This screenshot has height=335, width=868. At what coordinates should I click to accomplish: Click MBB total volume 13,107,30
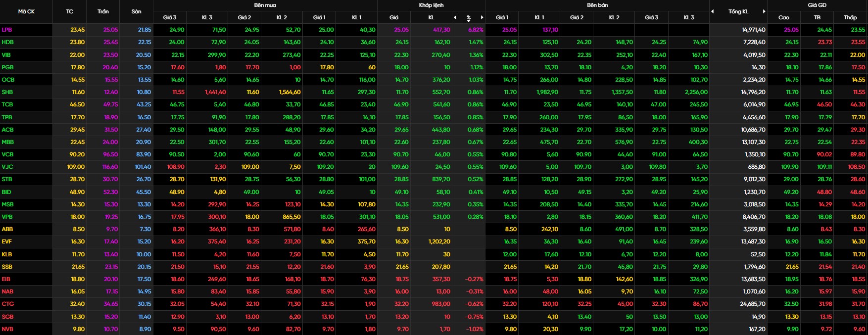coord(753,142)
